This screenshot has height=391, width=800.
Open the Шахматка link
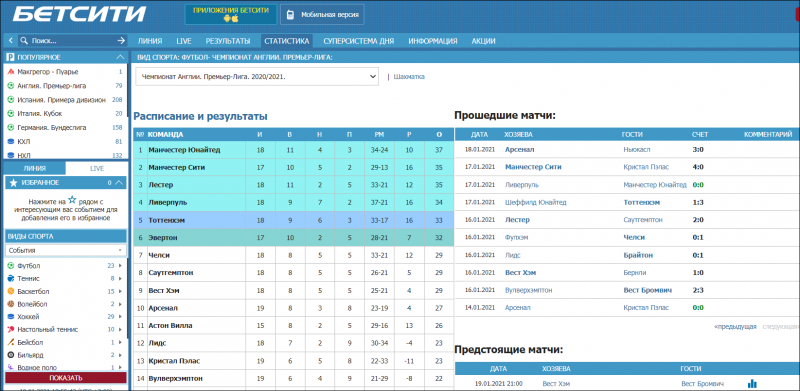tap(409, 77)
